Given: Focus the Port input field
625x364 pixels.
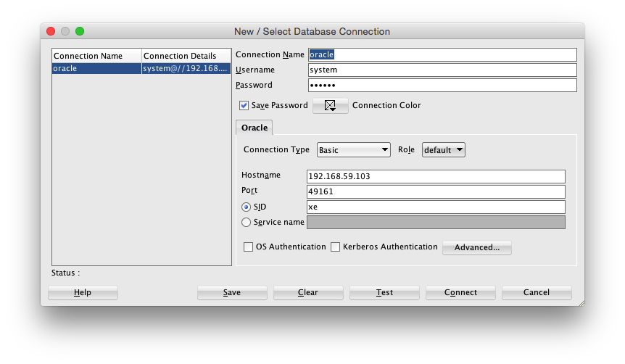Looking at the screenshot, I should coord(435,192).
